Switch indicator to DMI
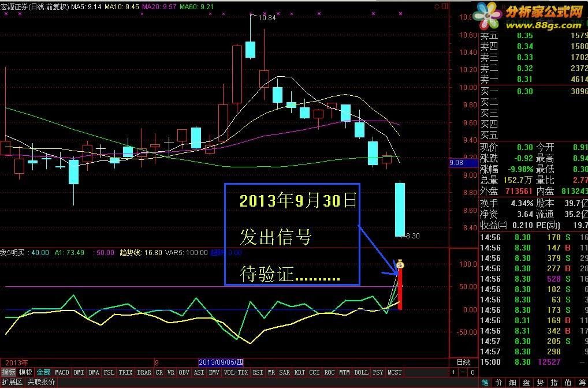Viewport: 588px width, 389px height. click(x=79, y=372)
